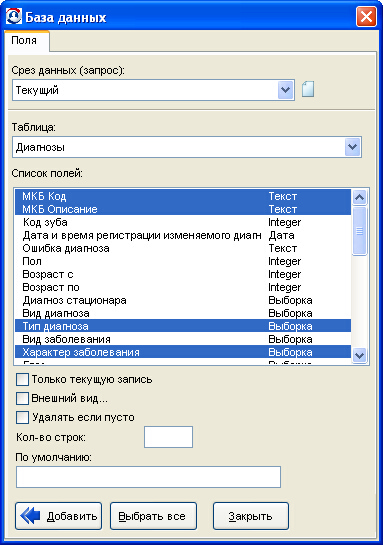This screenshot has width=383, height=545.
Task: Select the МКБ Описание field row
Action: coord(183,209)
